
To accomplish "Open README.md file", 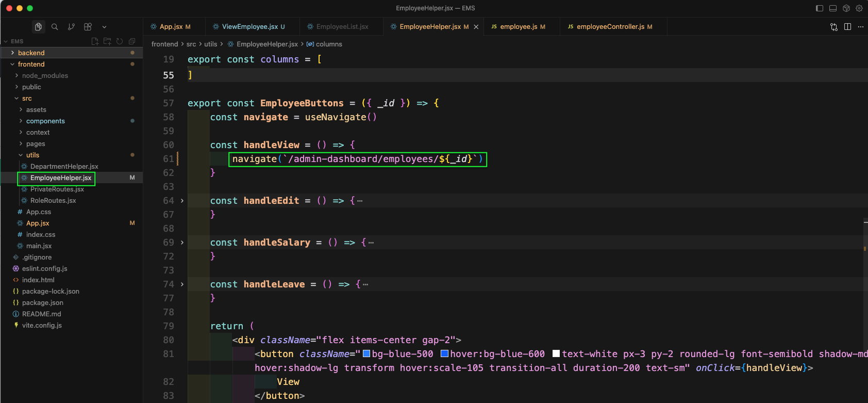I will click(71, 314).
